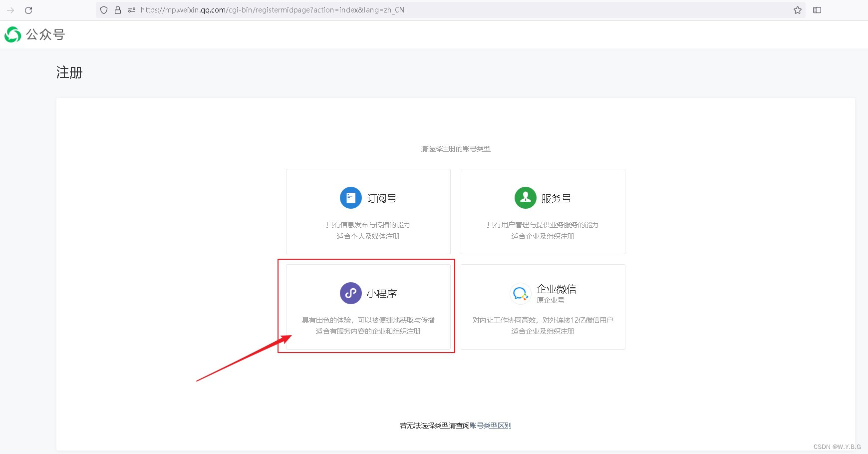Click the text 具有用户管理与提供业务服务的能力

(543, 225)
